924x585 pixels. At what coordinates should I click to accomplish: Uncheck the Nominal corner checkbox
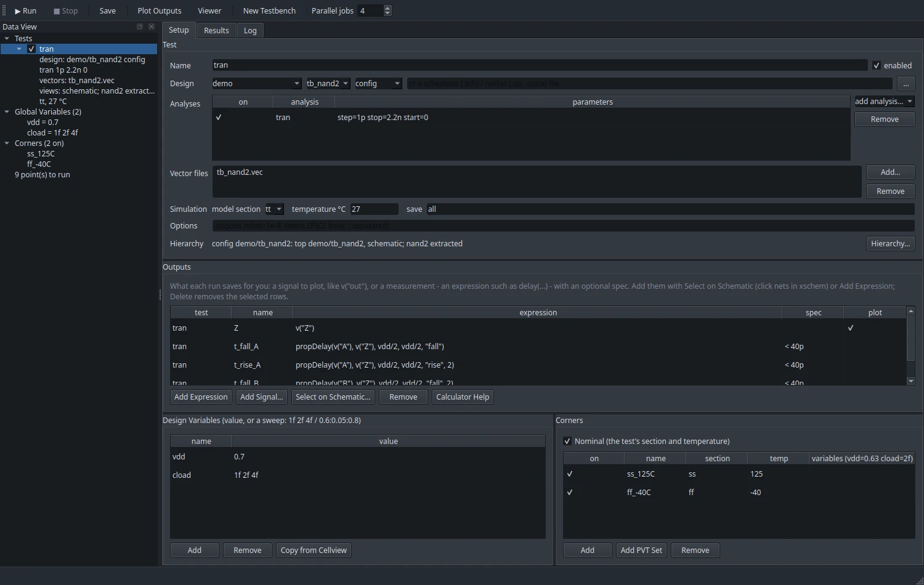coord(567,442)
